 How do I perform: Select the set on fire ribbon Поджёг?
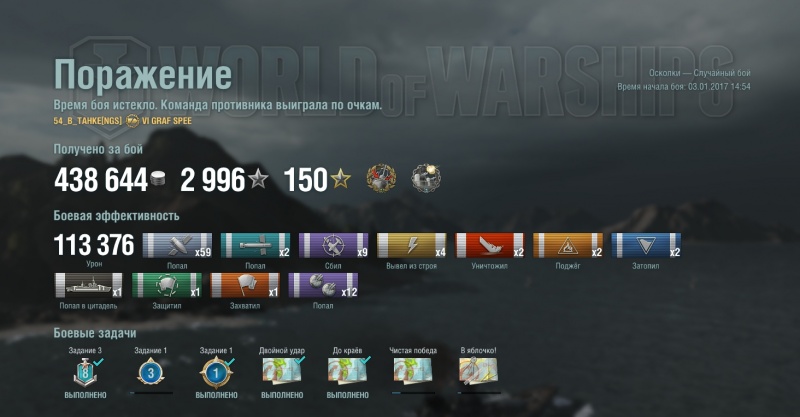568,246
